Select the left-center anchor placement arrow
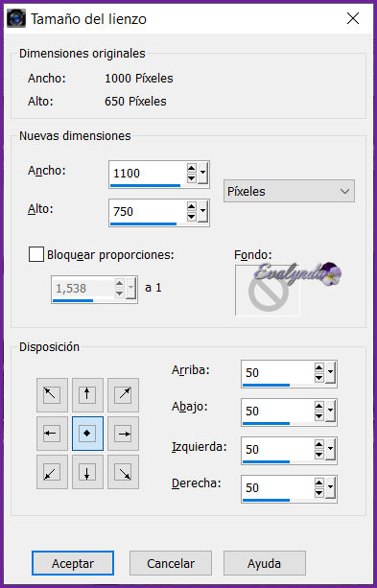Screen dimensions: 377x588 (52, 434)
